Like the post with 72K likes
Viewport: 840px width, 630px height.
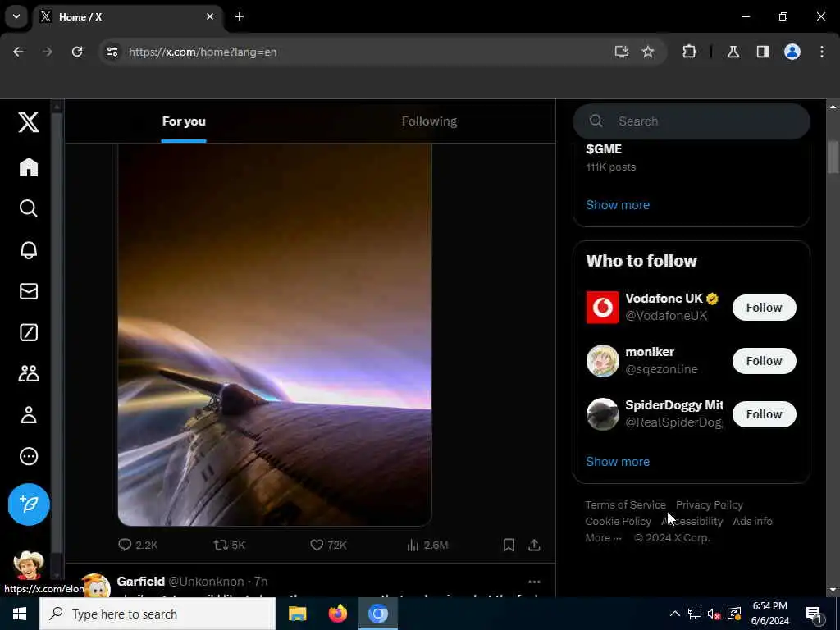(x=328, y=545)
